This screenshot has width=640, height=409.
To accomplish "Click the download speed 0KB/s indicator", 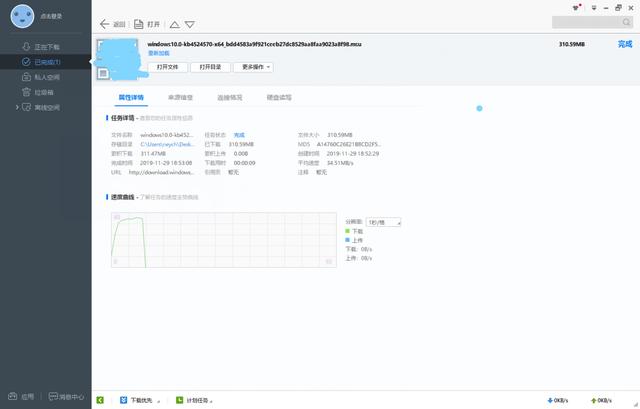I will point(558,400).
